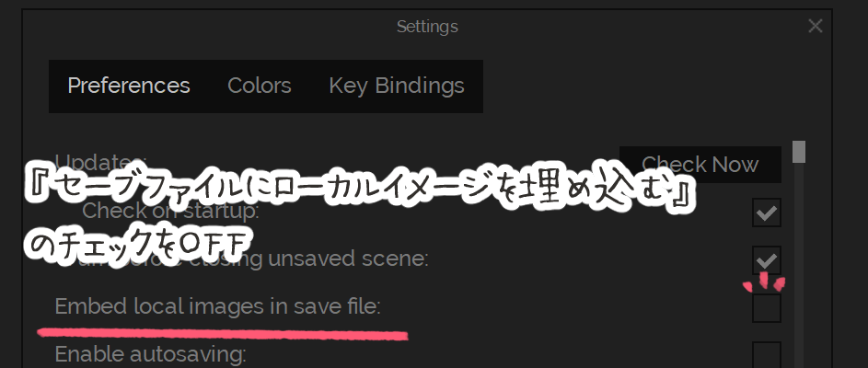Turn on the Enable autosaving checkbox
Viewport: 868px width, 368px height.
(x=766, y=354)
